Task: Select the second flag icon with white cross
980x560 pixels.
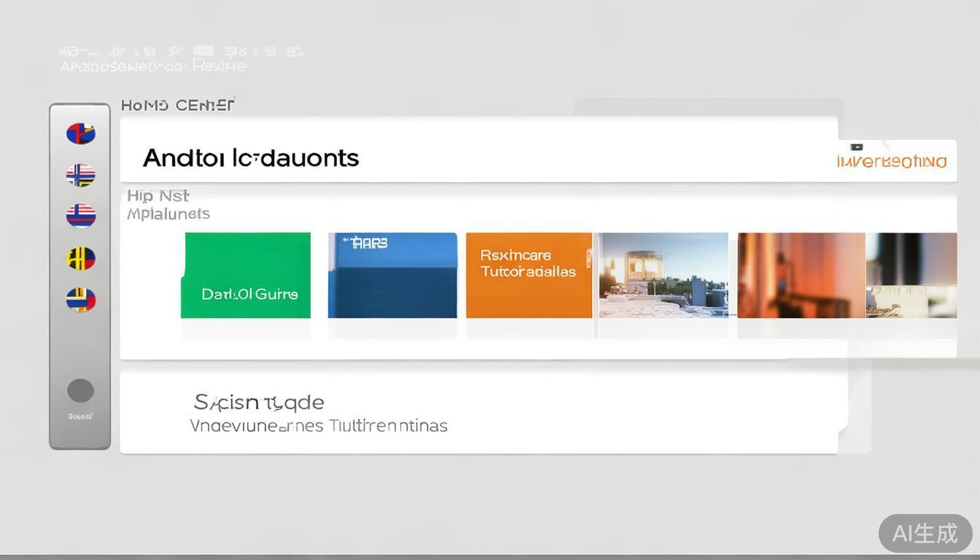Action: click(x=81, y=175)
